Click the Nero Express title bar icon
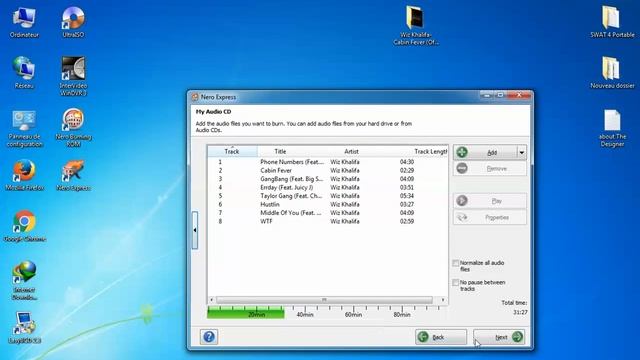The height and width of the screenshot is (360, 640). click(195, 97)
